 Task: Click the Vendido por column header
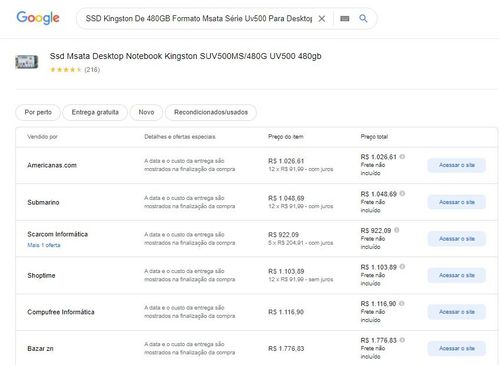[x=42, y=137]
